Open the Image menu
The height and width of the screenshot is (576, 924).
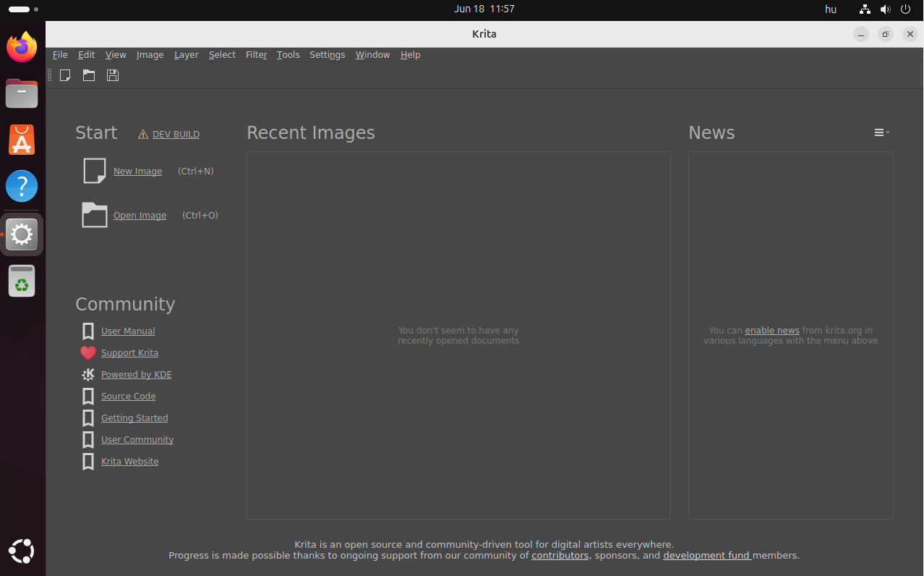click(x=150, y=55)
